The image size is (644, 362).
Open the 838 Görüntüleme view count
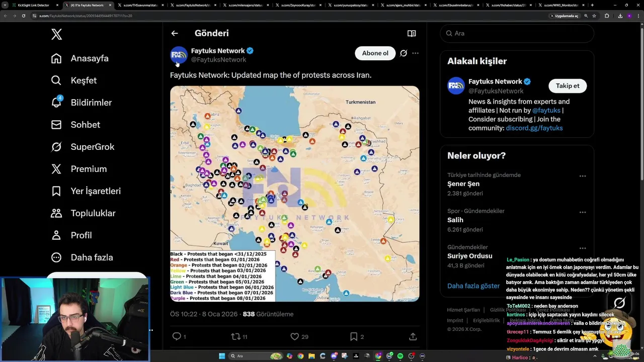click(268, 314)
